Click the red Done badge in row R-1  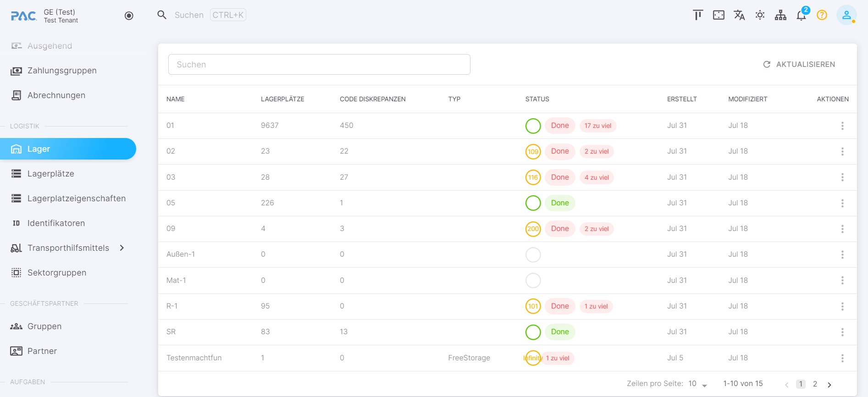pyautogui.click(x=560, y=306)
